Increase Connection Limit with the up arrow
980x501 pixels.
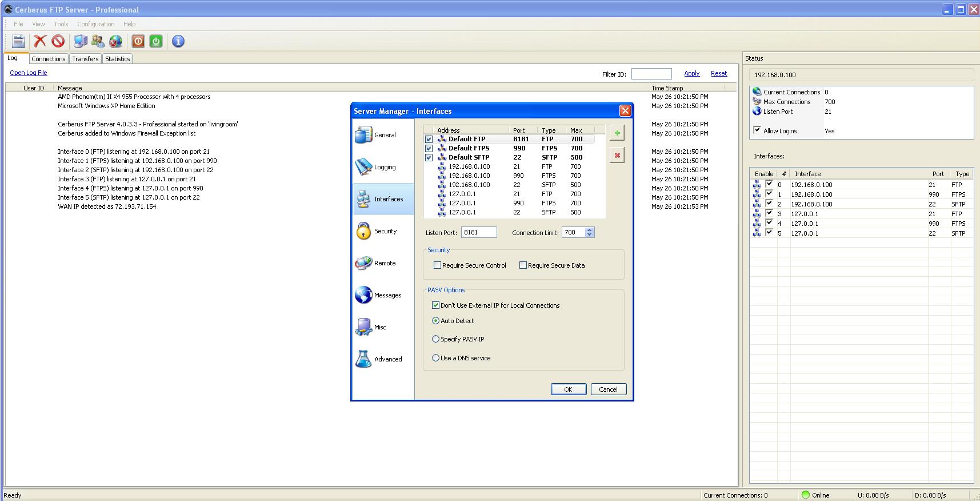click(590, 230)
